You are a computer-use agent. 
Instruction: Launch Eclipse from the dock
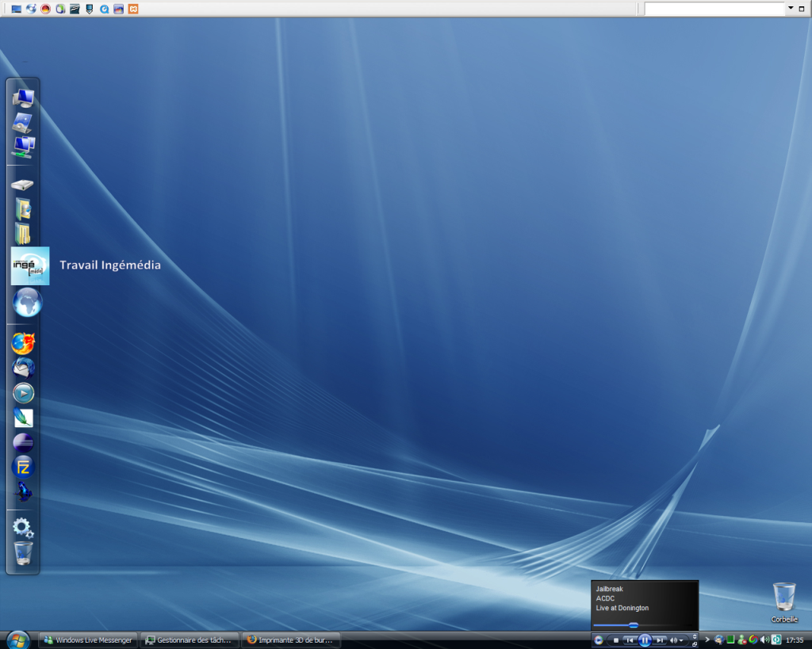pos(23,443)
